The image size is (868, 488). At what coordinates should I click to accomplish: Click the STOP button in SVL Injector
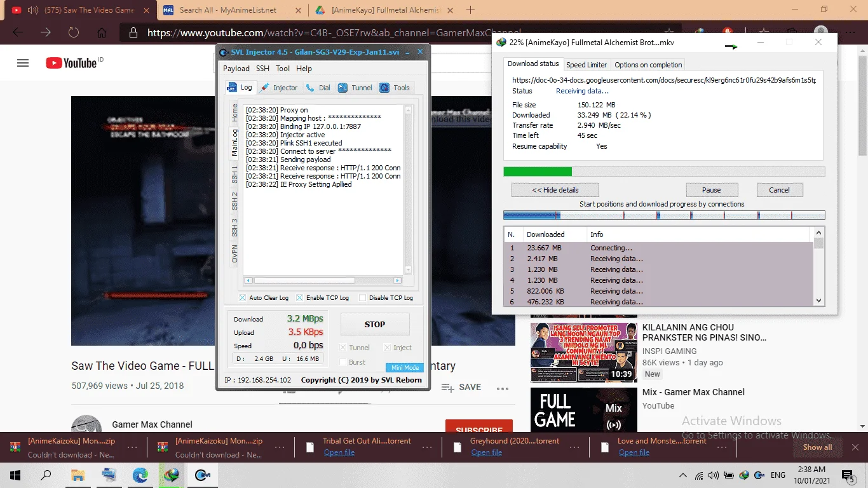(x=375, y=324)
